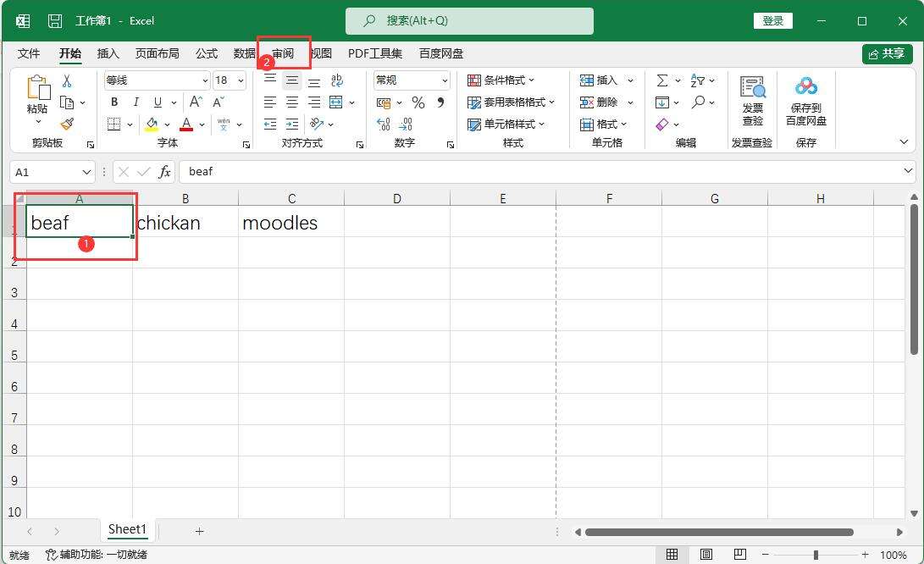Open the 插入 ribbon tab

pos(108,53)
